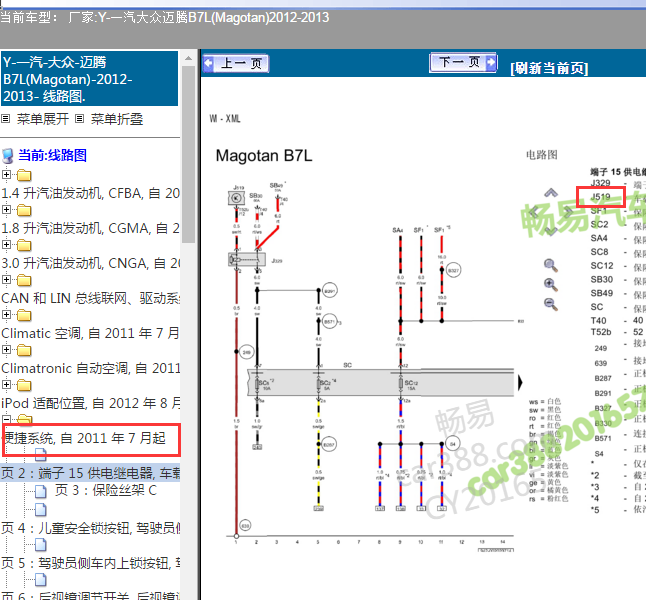Click the page icon for 页 5
The width and height of the screenshot is (646, 600).
tap(40, 545)
